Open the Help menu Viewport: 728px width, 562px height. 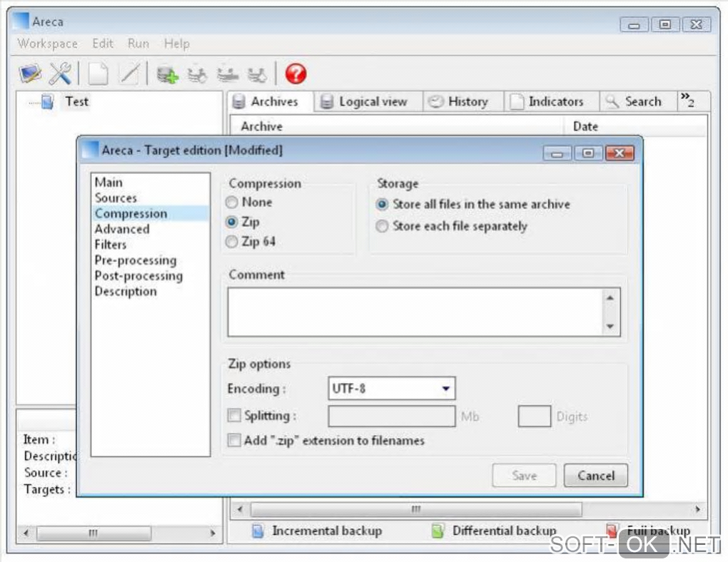pyautogui.click(x=177, y=44)
